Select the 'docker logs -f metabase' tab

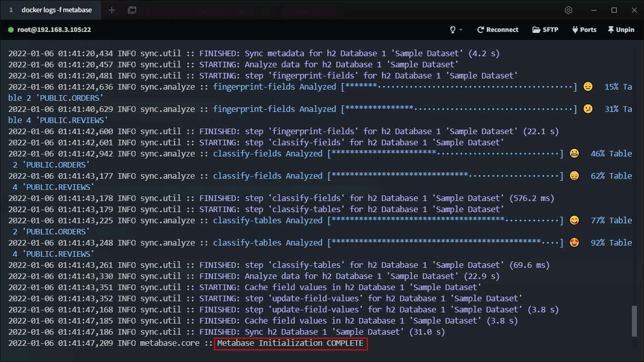pyautogui.click(x=51, y=10)
